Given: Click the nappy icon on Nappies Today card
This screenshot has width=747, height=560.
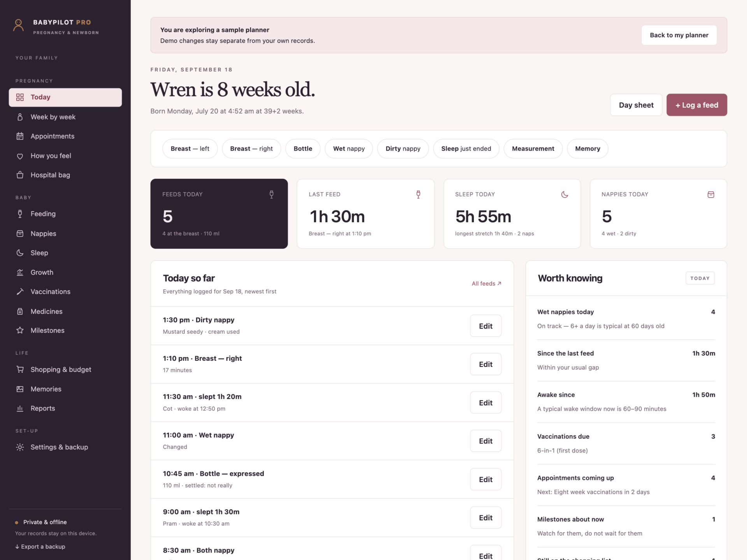Looking at the screenshot, I should [711, 194].
